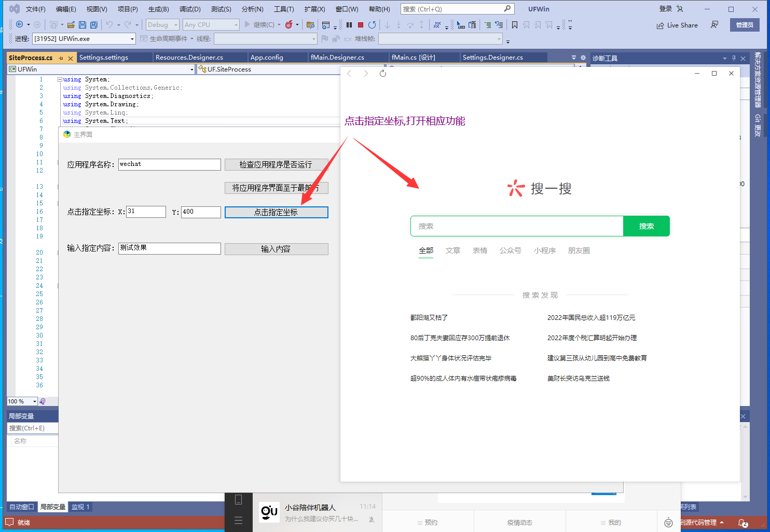Open the 扩展(X) menu
The image size is (770, 532).
tap(314, 9)
